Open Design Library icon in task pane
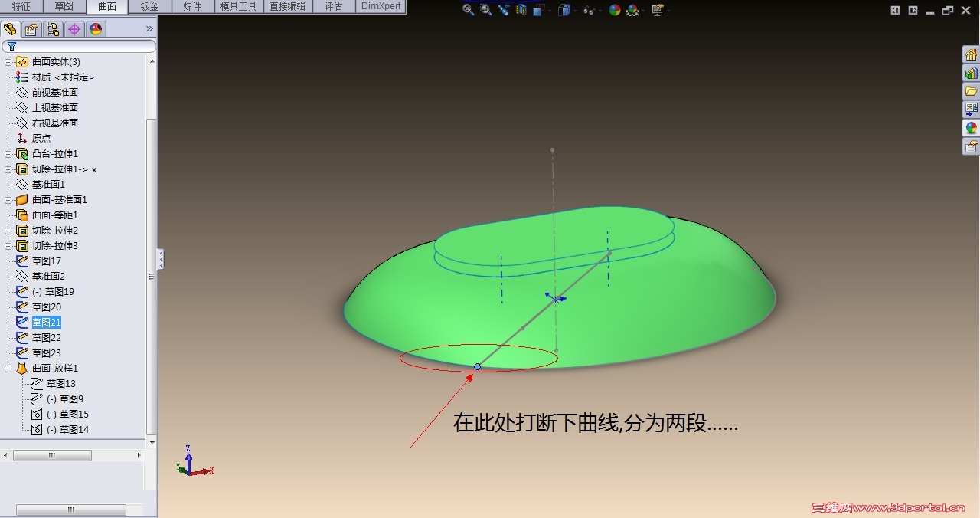This screenshot has width=980, height=518. 971,73
